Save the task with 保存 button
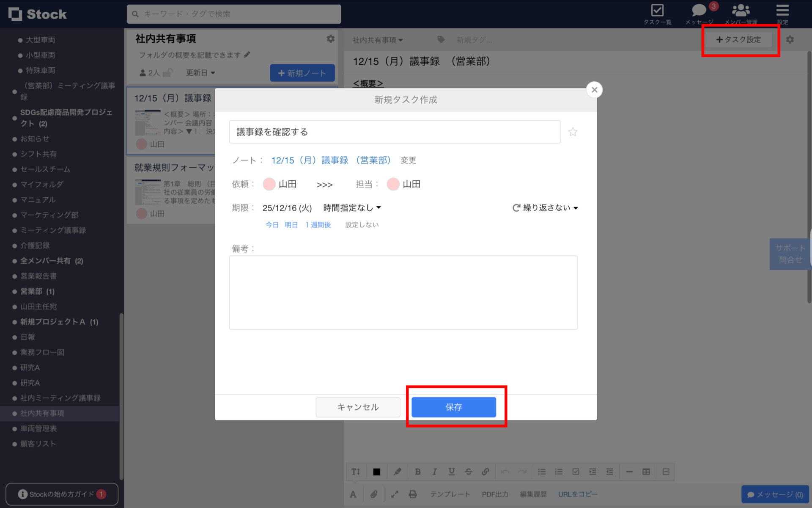Screen dimensions: 812x508 click(x=453, y=407)
